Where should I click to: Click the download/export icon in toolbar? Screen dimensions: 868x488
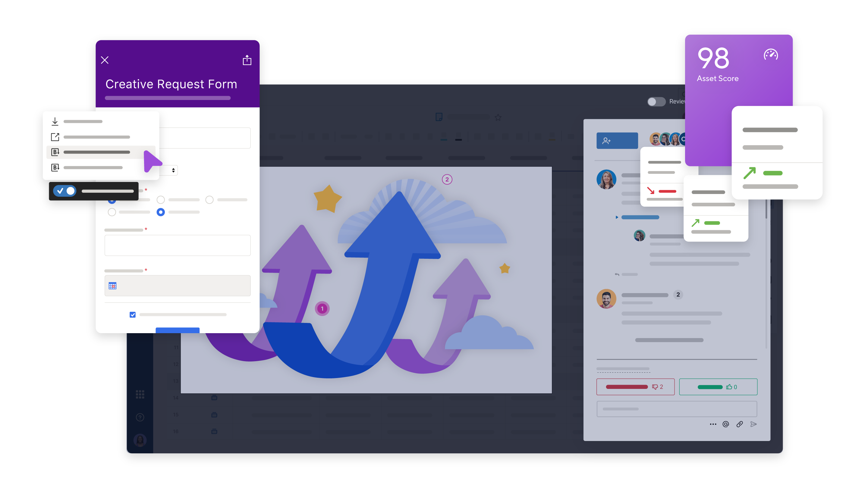pyautogui.click(x=55, y=121)
